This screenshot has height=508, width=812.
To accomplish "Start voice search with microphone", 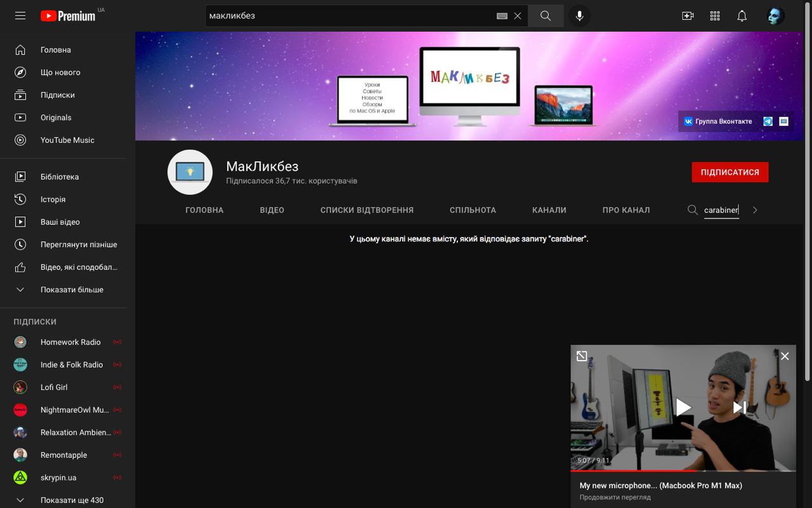I will tap(579, 16).
